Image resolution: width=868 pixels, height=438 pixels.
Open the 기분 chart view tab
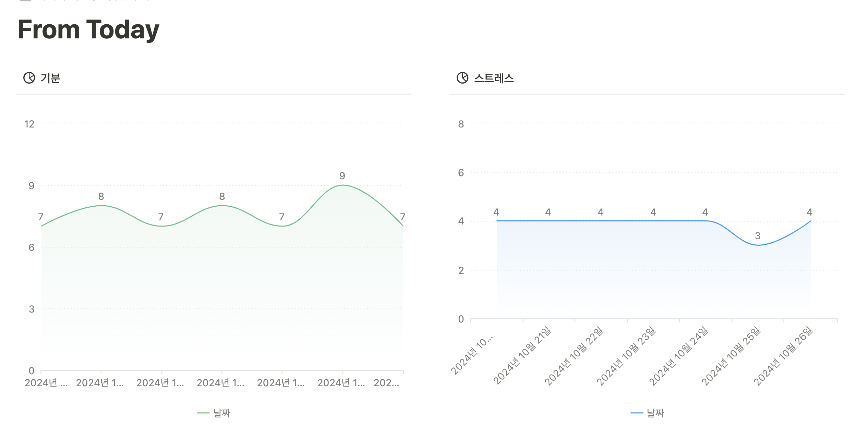50,78
